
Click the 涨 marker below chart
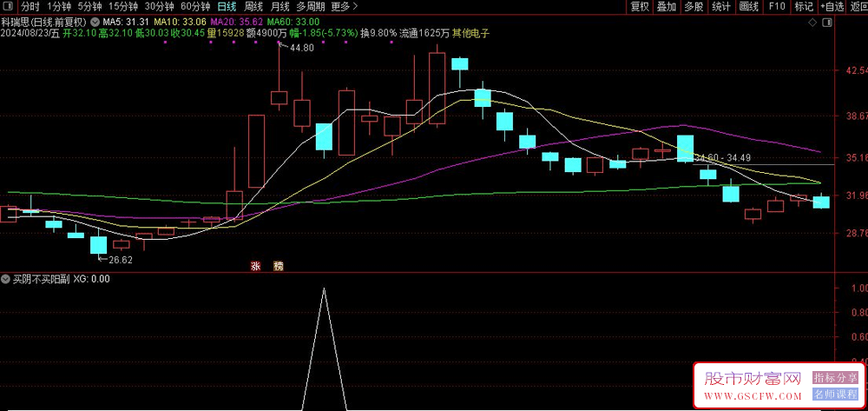[x=256, y=267]
